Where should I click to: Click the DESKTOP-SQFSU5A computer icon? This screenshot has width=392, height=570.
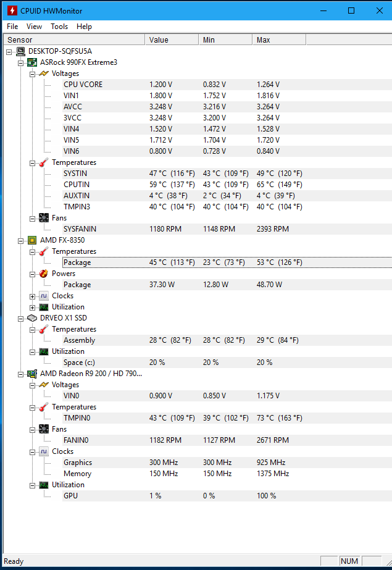click(21, 51)
